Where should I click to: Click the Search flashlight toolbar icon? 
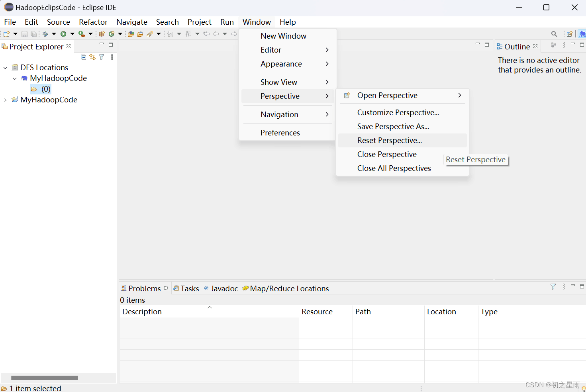150,34
